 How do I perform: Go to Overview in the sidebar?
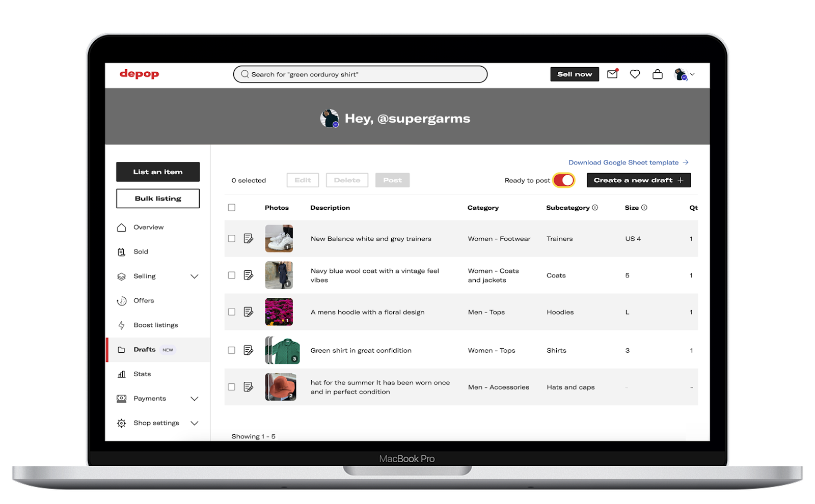coord(148,228)
